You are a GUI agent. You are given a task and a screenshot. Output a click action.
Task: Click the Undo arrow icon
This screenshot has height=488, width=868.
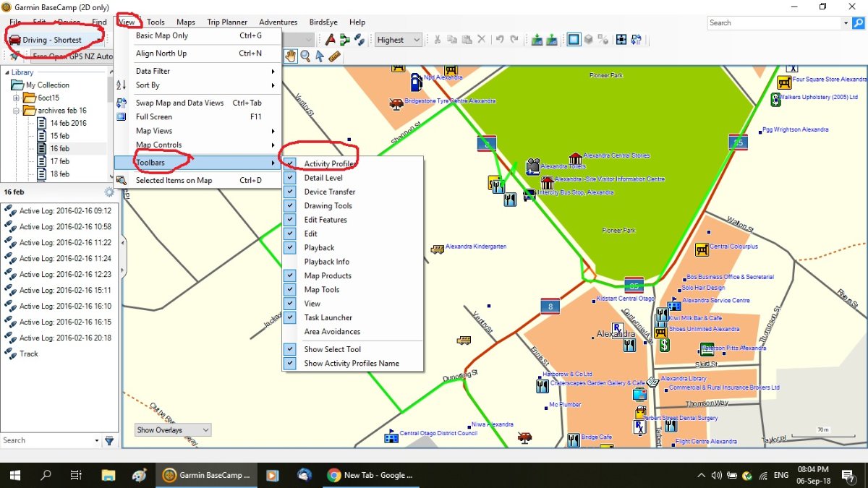click(499, 40)
